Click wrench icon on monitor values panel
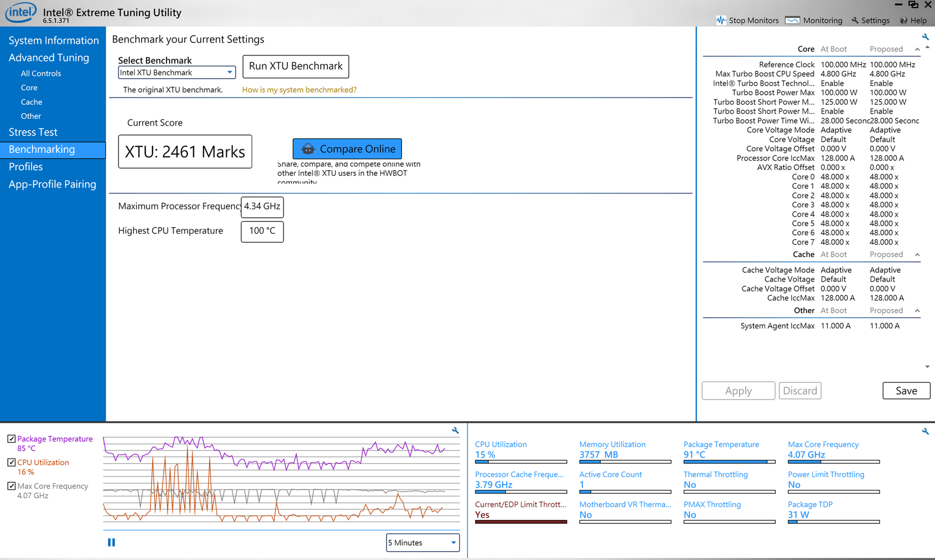935x560 pixels. tap(925, 431)
